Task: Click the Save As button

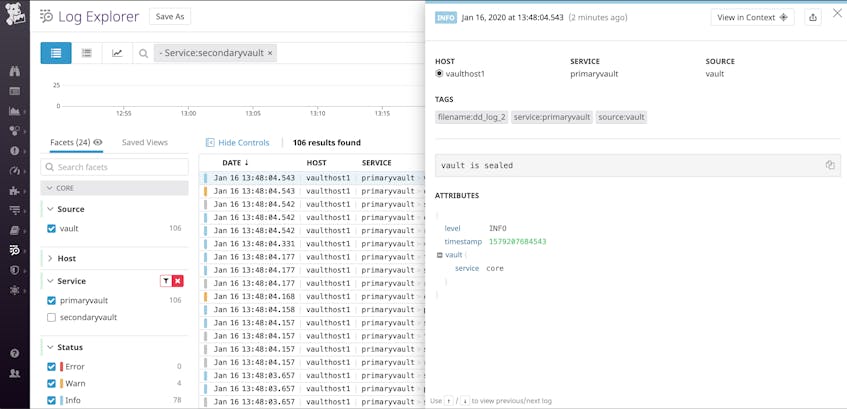Action: (x=170, y=17)
